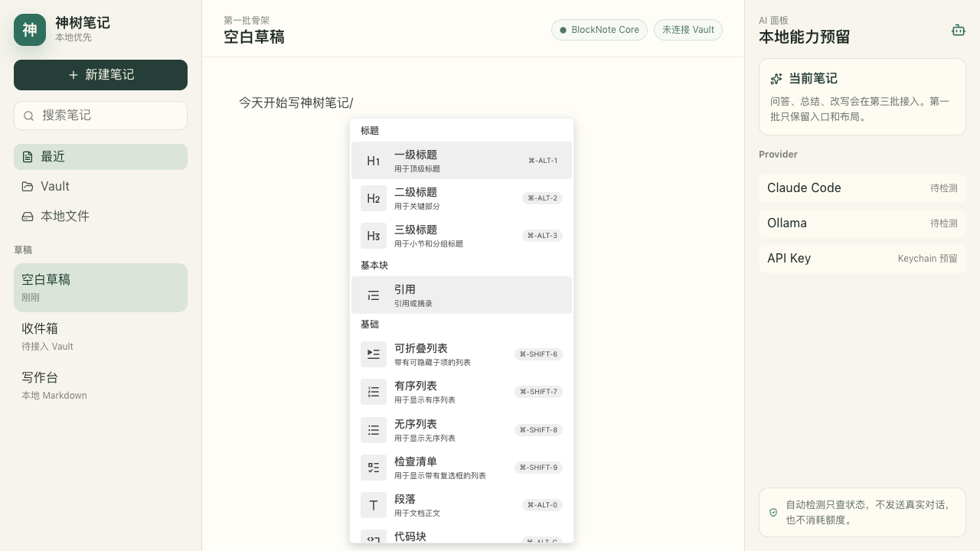The width and height of the screenshot is (980, 551).
Task: Select 段落 from the menu
Action: [462, 505]
